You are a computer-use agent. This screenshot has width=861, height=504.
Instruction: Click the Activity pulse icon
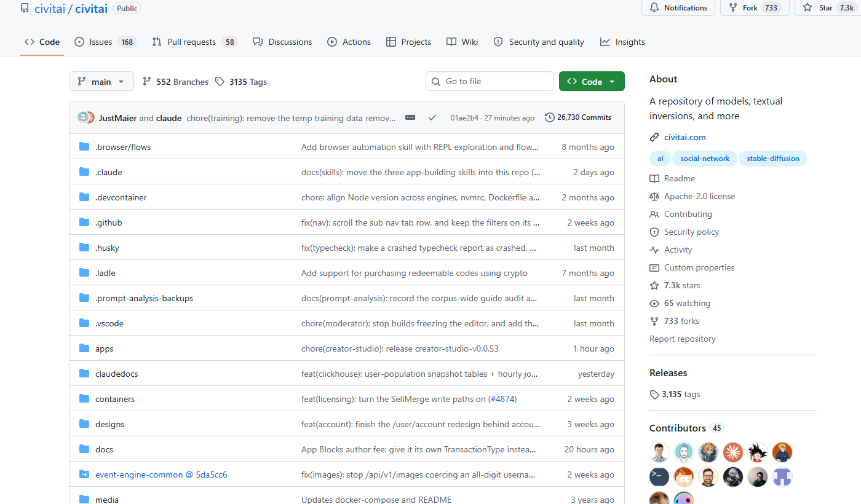tap(654, 250)
